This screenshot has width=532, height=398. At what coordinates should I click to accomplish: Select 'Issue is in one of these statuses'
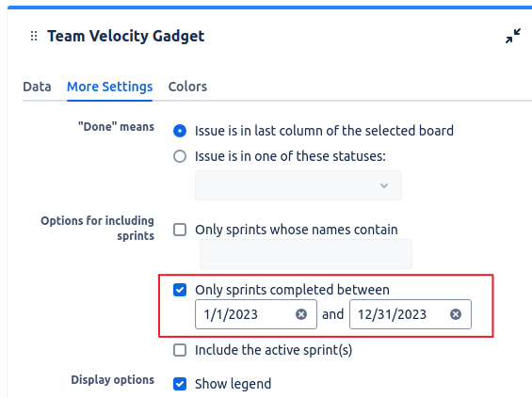click(x=180, y=156)
